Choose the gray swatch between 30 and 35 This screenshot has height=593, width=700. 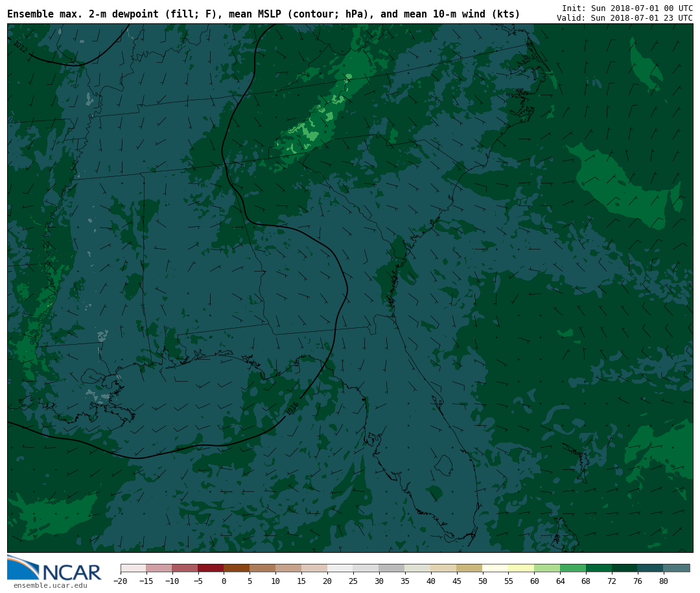click(391, 568)
